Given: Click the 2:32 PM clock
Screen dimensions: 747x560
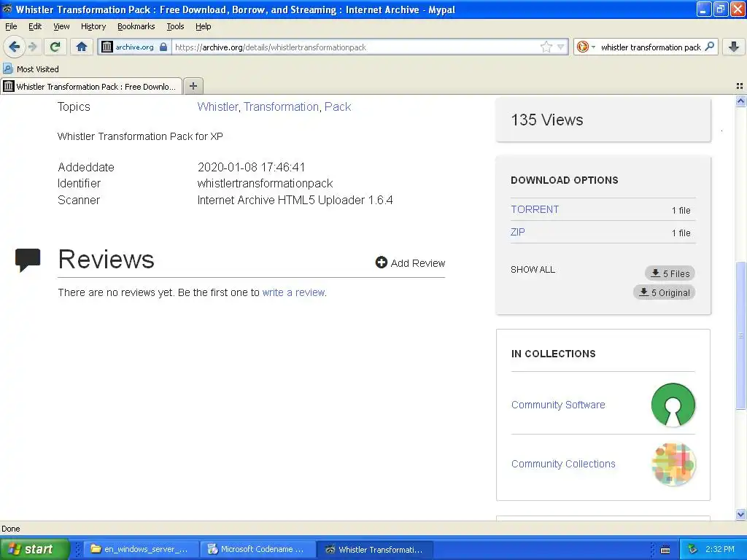Looking at the screenshot, I should [720, 549].
